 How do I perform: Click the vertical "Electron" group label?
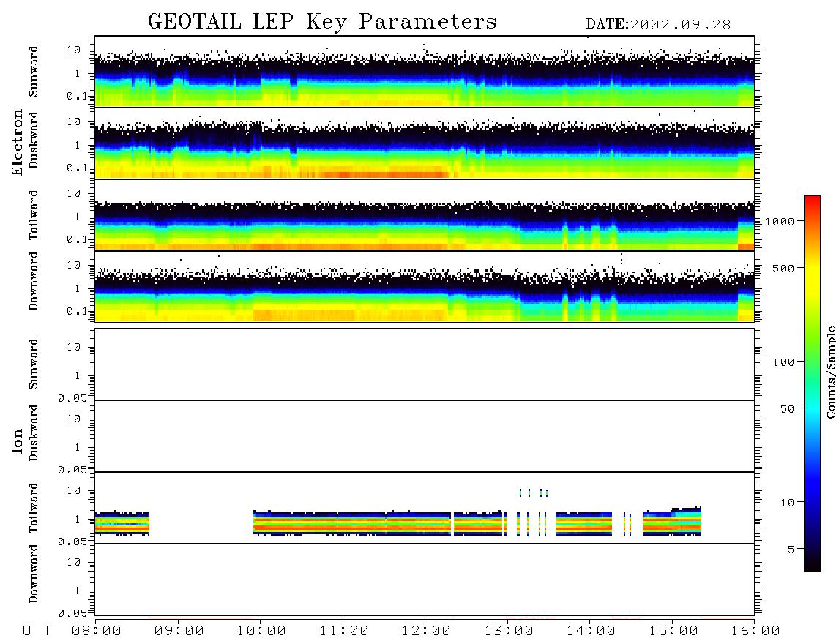17,142
